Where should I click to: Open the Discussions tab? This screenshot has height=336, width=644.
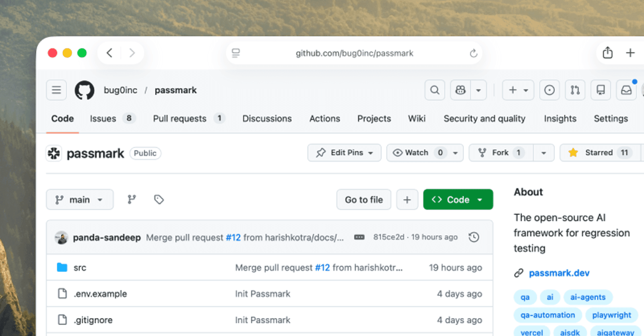[x=267, y=119]
